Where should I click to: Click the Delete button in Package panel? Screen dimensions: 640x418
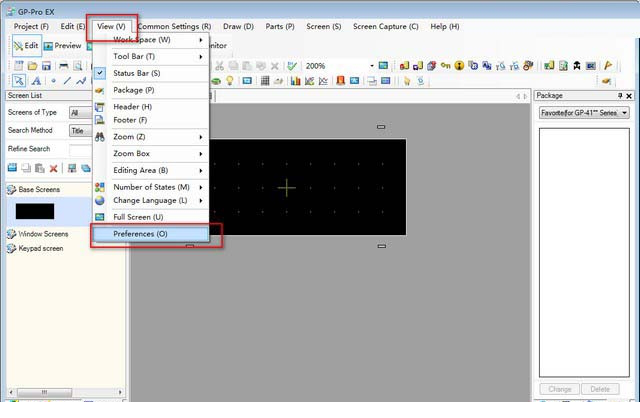tap(600, 389)
